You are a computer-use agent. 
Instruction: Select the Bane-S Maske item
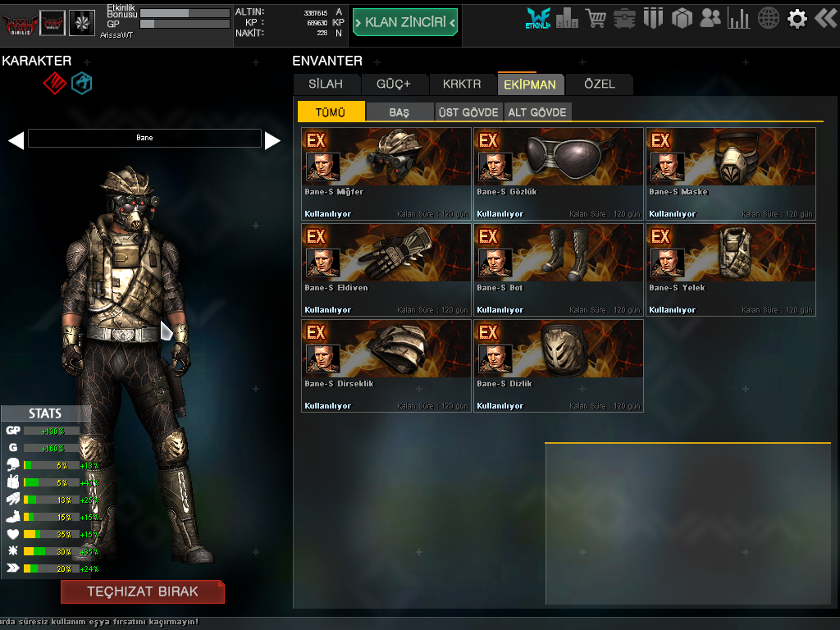[731, 174]
